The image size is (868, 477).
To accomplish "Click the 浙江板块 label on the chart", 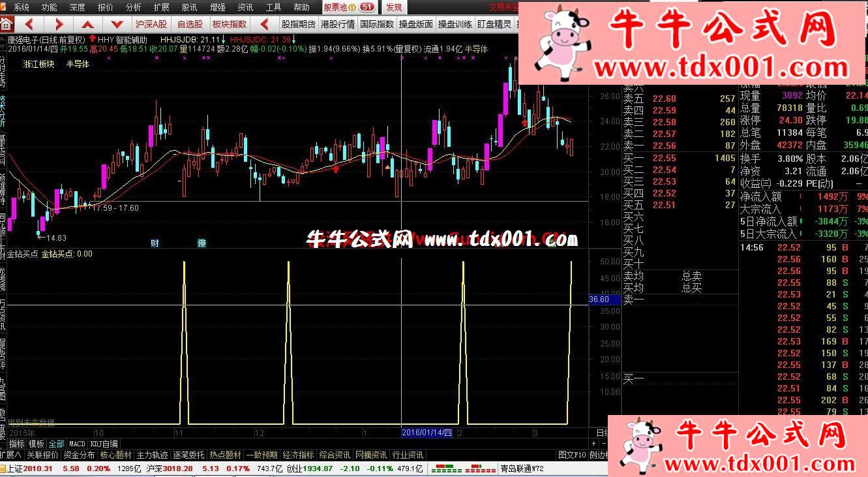I will (x=39, y=64).
